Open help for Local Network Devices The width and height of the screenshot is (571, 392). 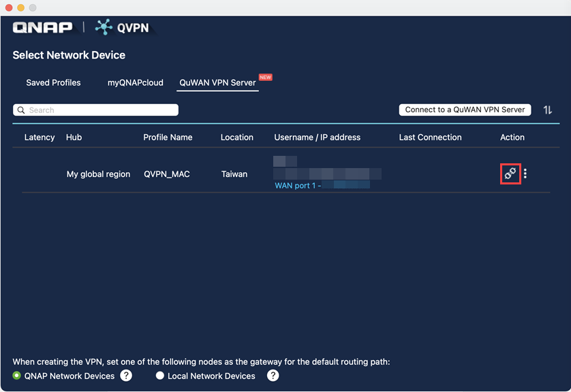click(273, 376)
